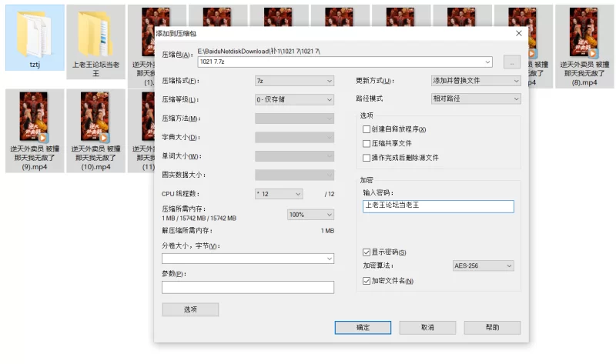Click the 参数 input field
This screenshot has width=616, height=364.
(x=248, y=288)
